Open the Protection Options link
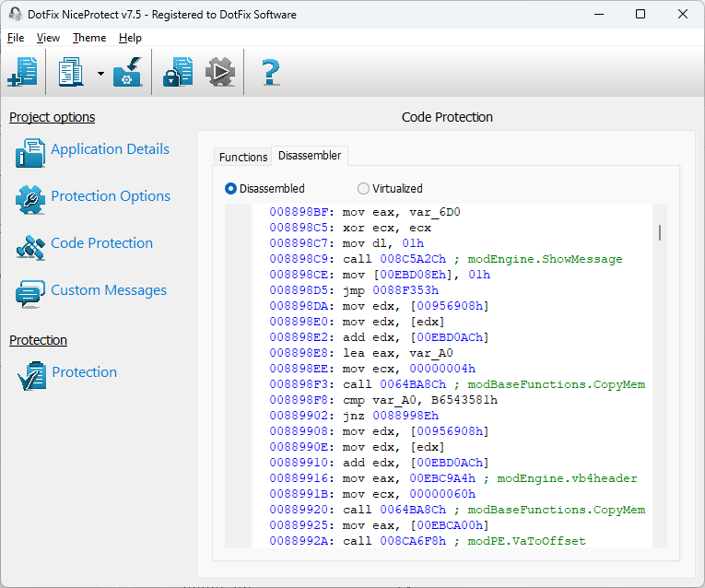This screenshot has height=588, width=705. (x=111, y=196)
